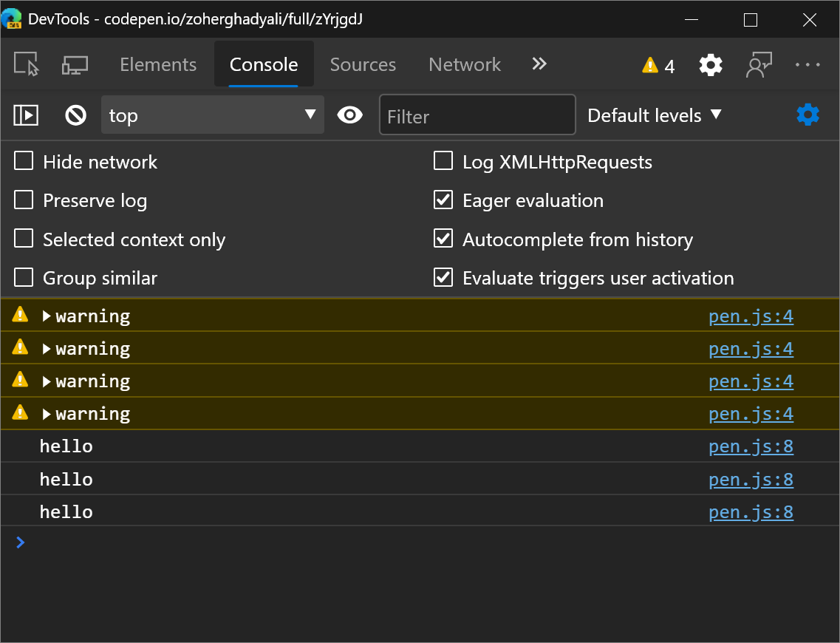Enable the Group similar checkbox
Viewport: 840px width, 643px height.
coord(24,278)
